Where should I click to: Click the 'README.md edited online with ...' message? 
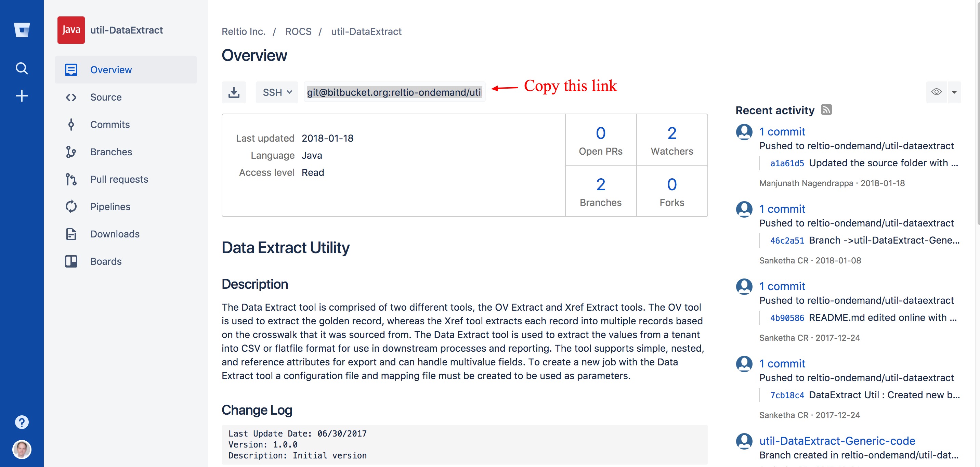883,317
